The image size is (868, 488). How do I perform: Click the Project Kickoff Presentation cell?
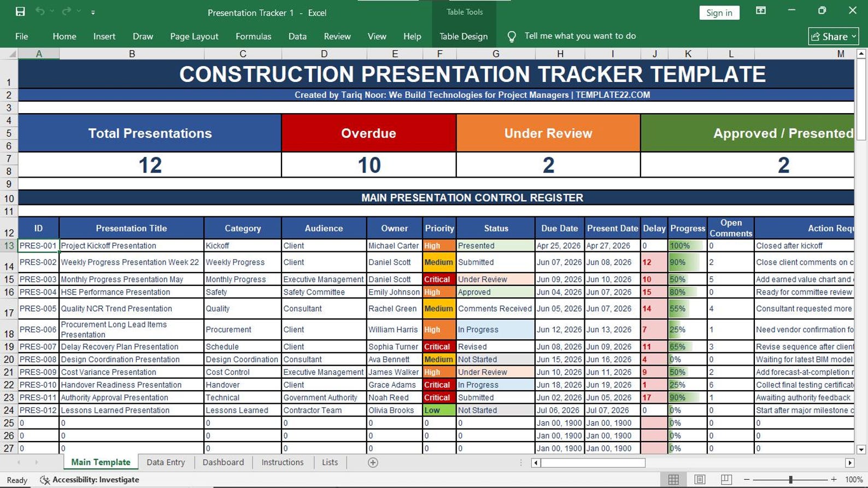click(132, 246)
